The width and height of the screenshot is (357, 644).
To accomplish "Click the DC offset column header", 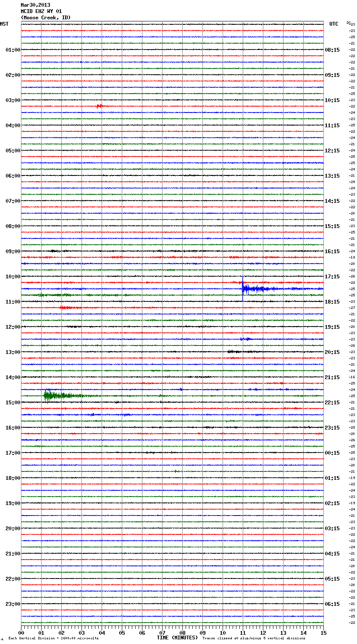I will (x=349, y=23).
